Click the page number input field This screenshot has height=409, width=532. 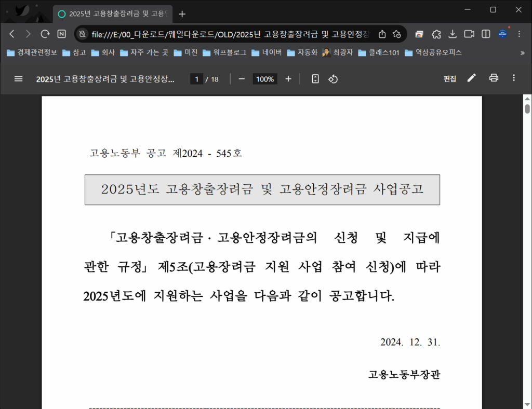[196, 79]
